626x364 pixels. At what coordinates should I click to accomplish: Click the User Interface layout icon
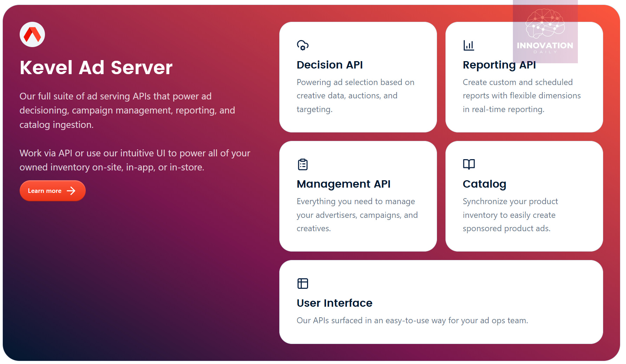(x=302, y=283)
